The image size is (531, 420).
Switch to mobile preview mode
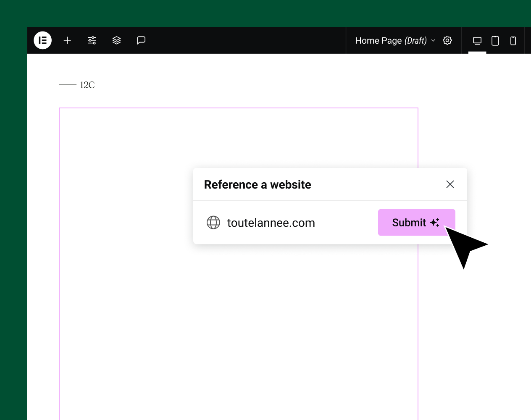click(x=513, y=41)
